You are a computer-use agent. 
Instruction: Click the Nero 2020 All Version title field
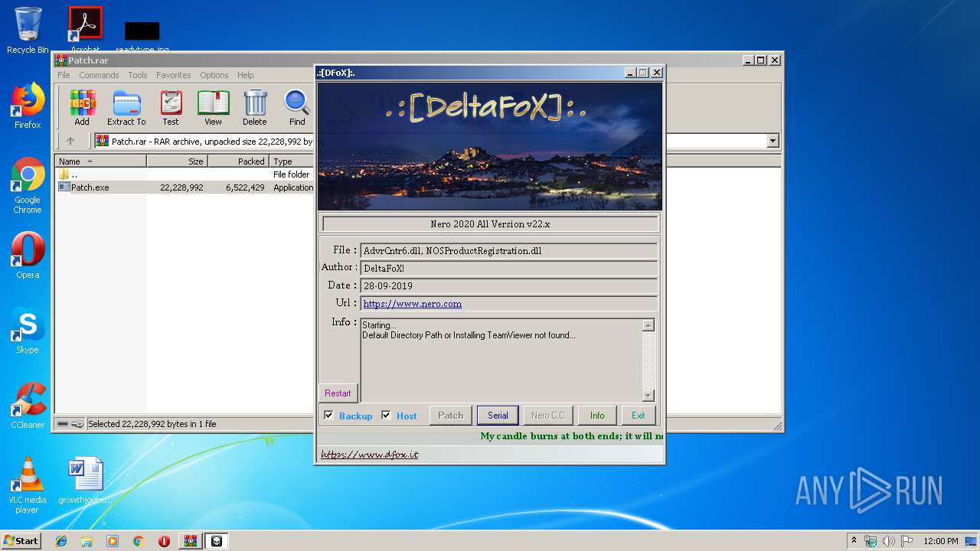490,224
